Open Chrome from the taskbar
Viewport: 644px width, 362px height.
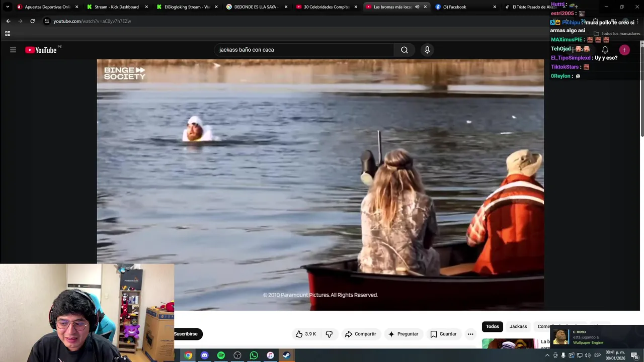[x=188, y=355]
